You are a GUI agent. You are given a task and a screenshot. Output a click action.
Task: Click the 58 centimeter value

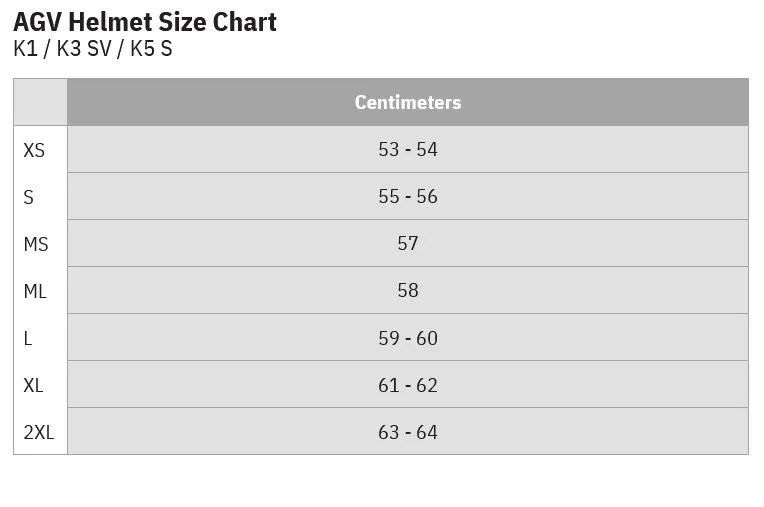point(408,290)
